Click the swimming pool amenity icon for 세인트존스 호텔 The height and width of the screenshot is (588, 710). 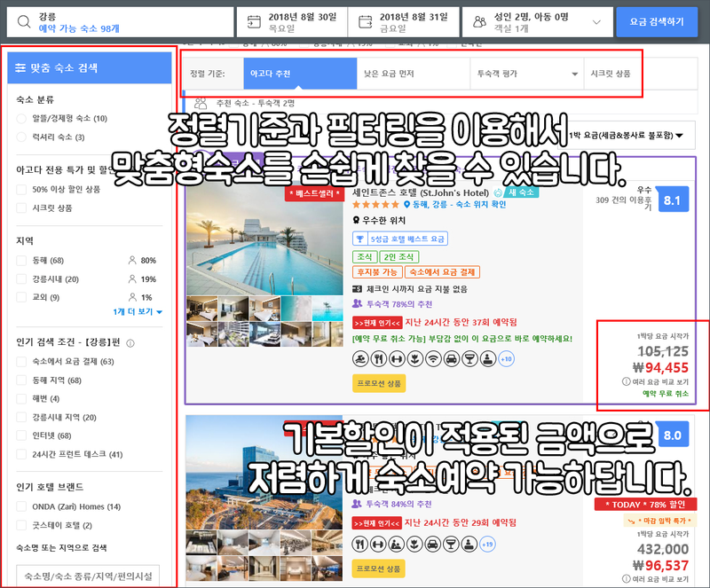point(360,359)
